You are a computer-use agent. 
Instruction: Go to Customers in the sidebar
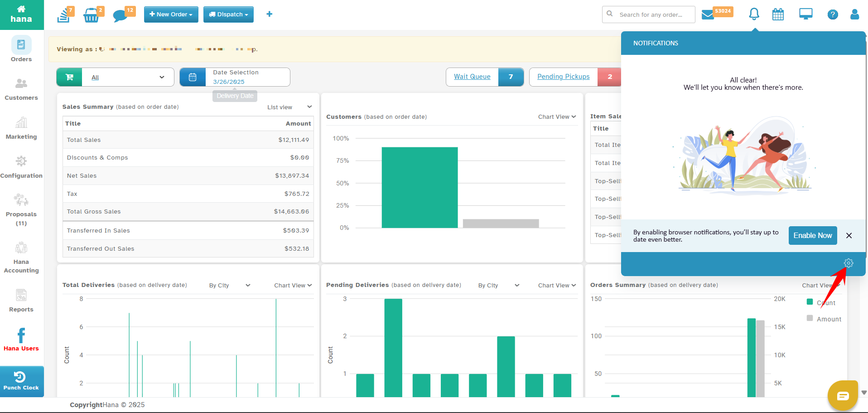click(21, 89)
